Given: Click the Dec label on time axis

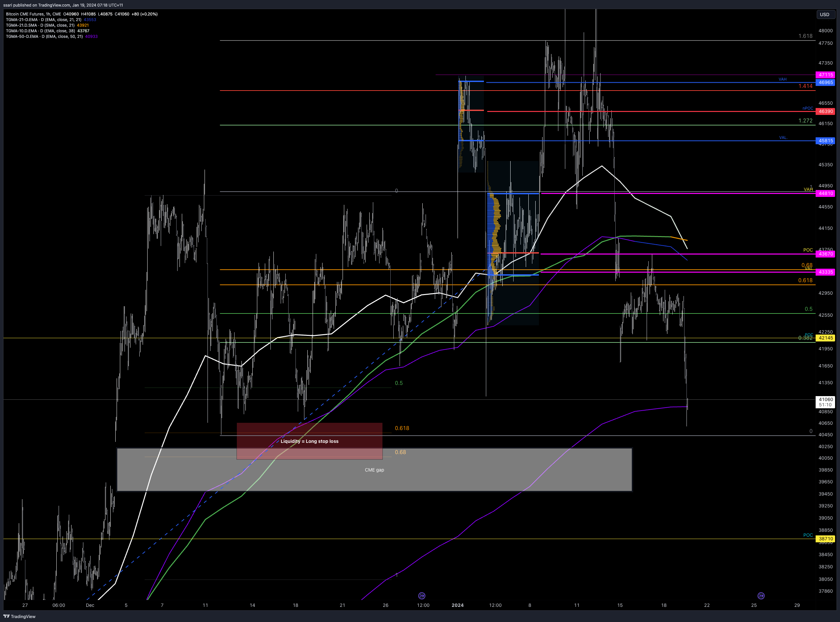Looking at the screenshot, I should click(x=90, y=606).
